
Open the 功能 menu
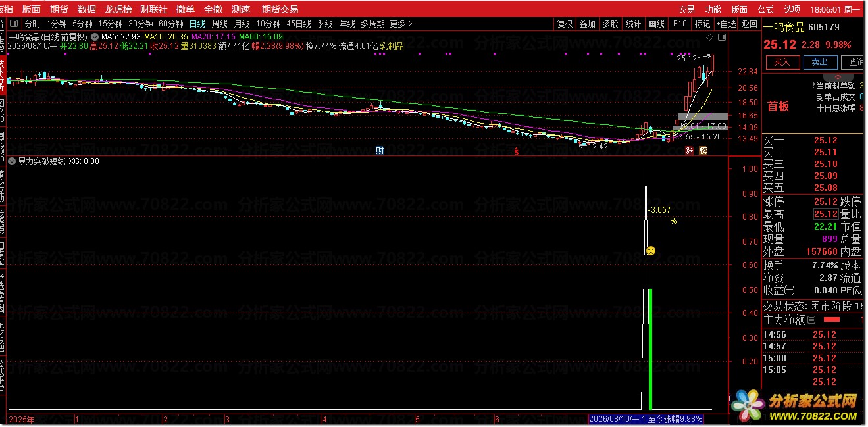pyautogui.click(x=713, y=9)
